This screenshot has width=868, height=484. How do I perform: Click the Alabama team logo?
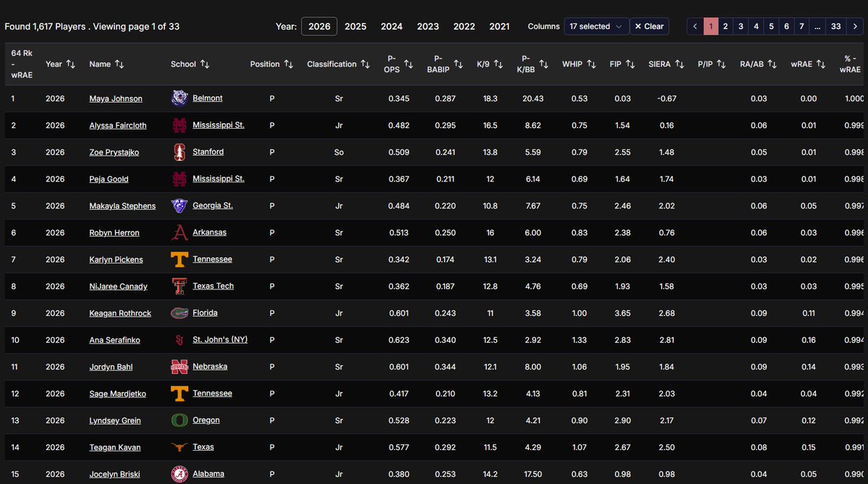179,473
